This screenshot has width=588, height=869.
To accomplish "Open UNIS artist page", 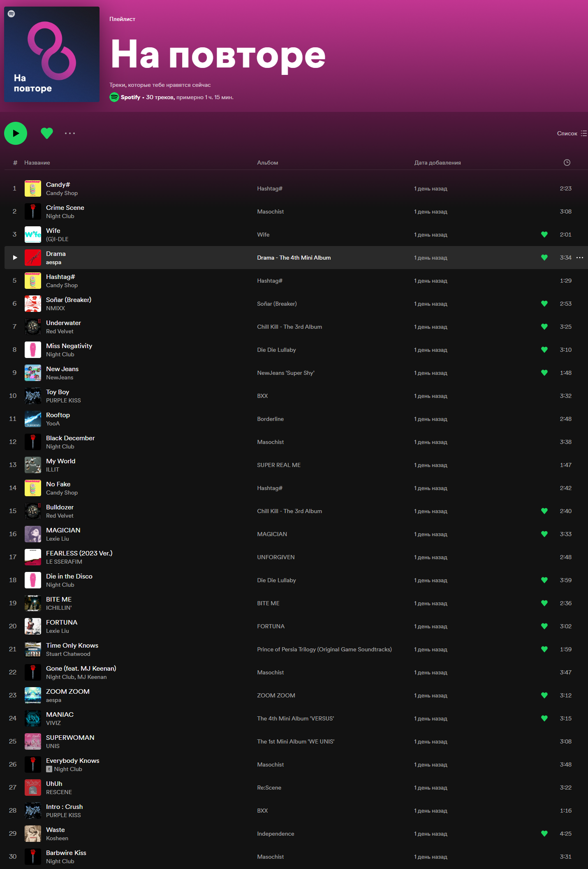I will tap(53, 746).
